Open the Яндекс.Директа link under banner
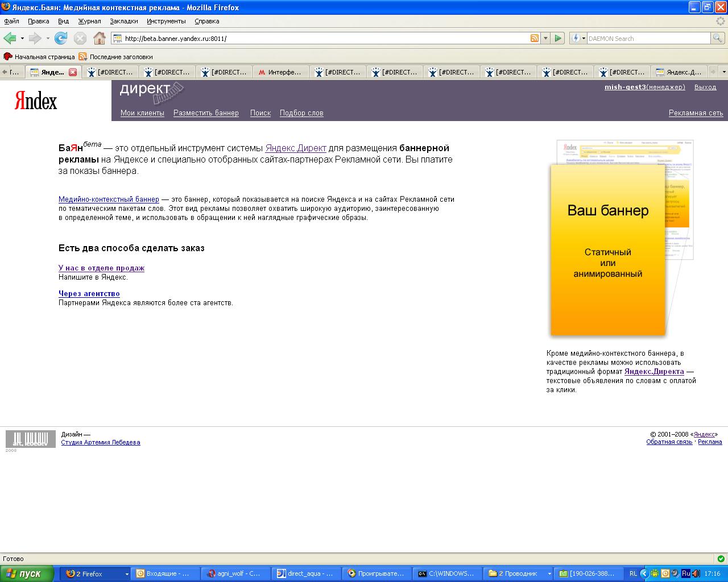Screen dimensions: 728x582 654,372
